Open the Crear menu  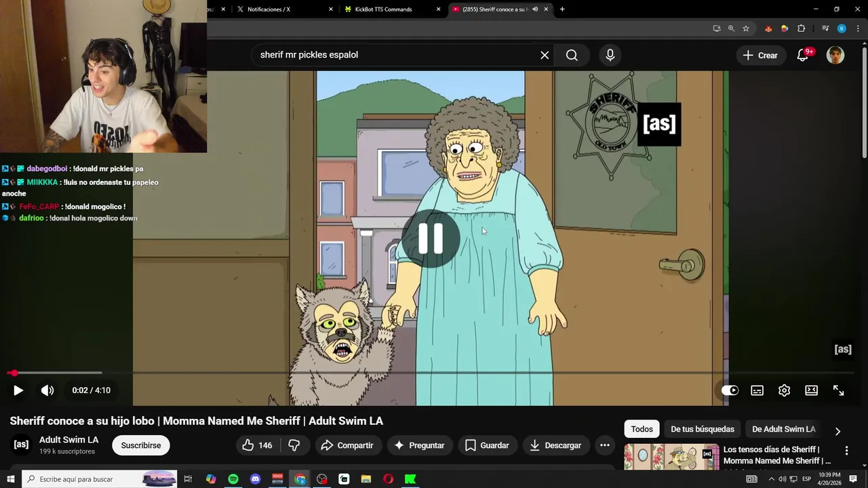point(760,56)
